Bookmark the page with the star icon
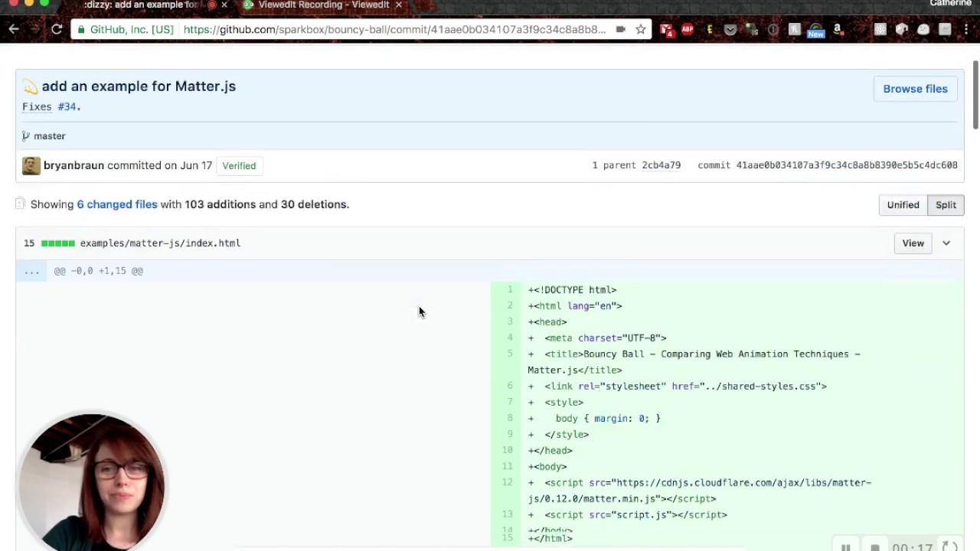 click(x=641, y=30)
